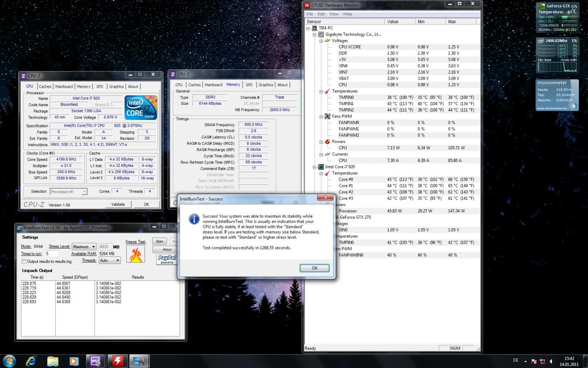Switch to CPU-Z taskbar icon
This screenshot has width=588, height=368.
(x=96, y=361)
